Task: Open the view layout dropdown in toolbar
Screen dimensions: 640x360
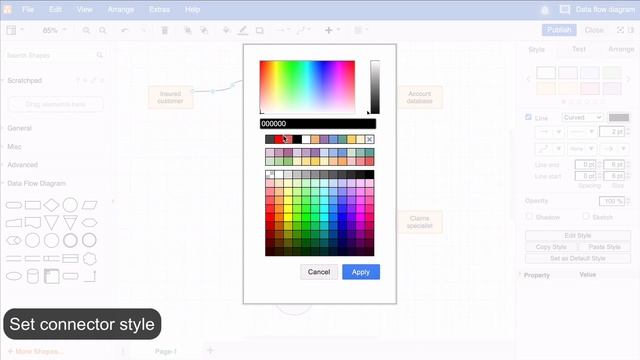Action: coord(15,30)
